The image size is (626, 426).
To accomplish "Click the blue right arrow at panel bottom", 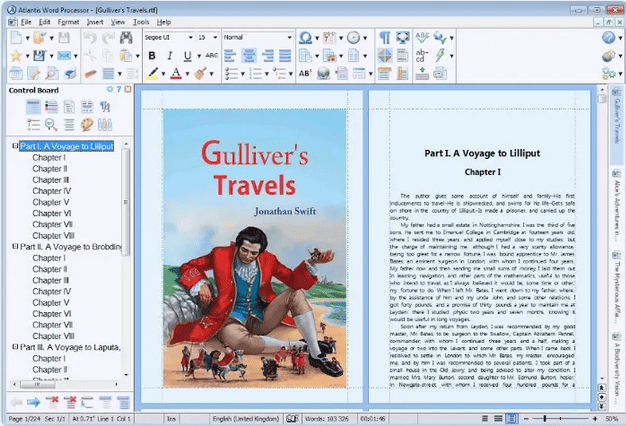I will click(x=34, y=402).
